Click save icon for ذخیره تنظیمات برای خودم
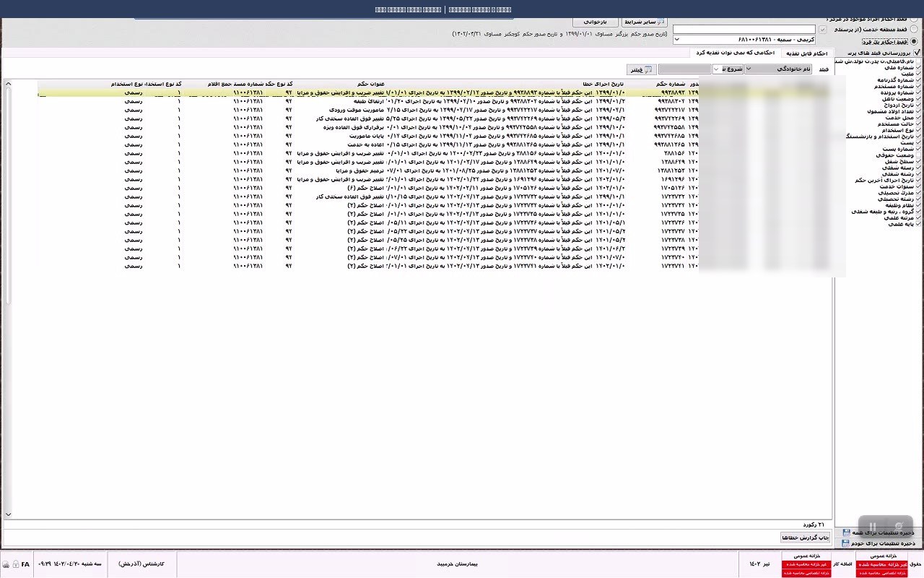This screenshot has height=578, width=924. pyautogui.click(x=846, y=543)
